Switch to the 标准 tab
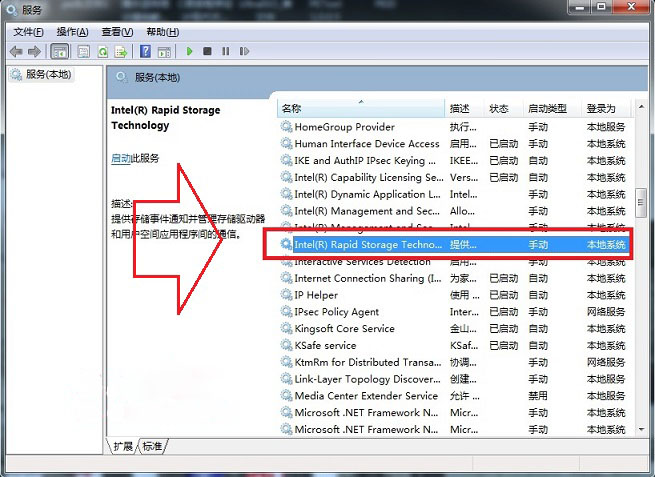This screenshot has height=477, width=655. tap(152, 446)
